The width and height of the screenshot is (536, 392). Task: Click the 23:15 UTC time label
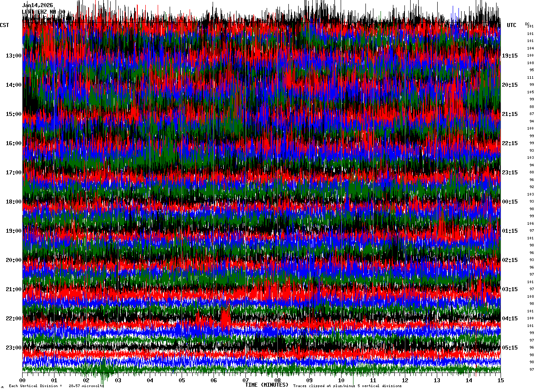coord(510,173)
